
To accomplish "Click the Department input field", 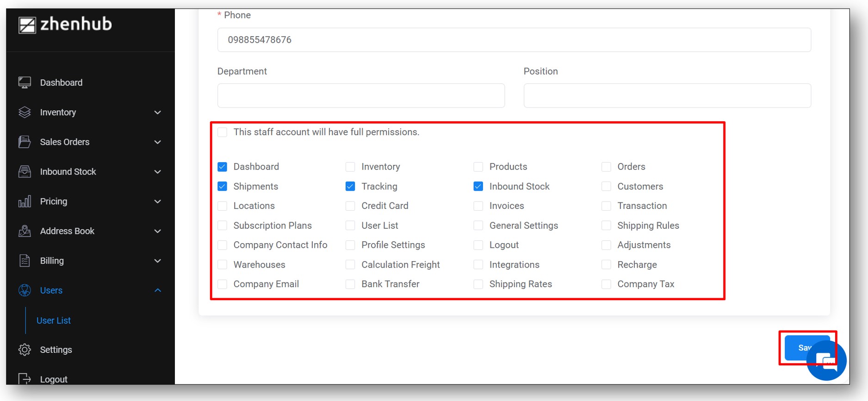I will pyautogui.click(x=361, y=96).
